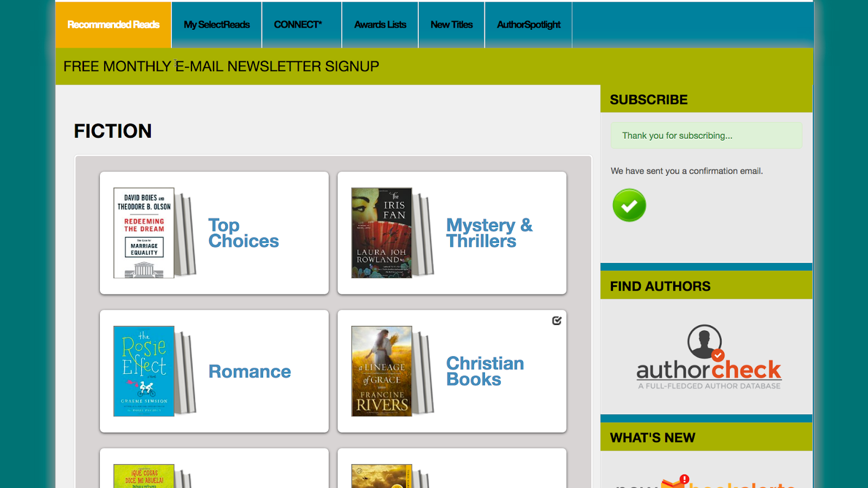Toggle the check icon on Christian Books card
Image resolution: width=868 pixels, height=488 pixels.
click(x=557, y=321)
